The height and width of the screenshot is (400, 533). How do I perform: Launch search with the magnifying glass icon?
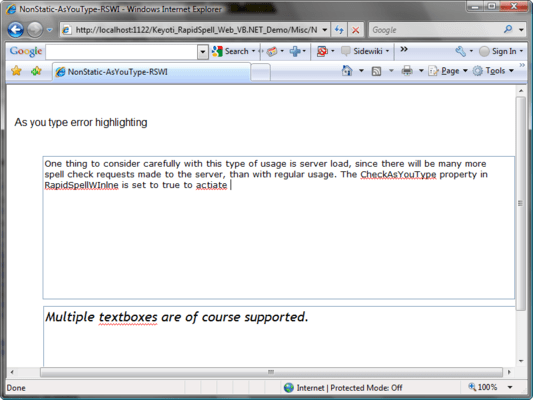[x=508, y=30]
